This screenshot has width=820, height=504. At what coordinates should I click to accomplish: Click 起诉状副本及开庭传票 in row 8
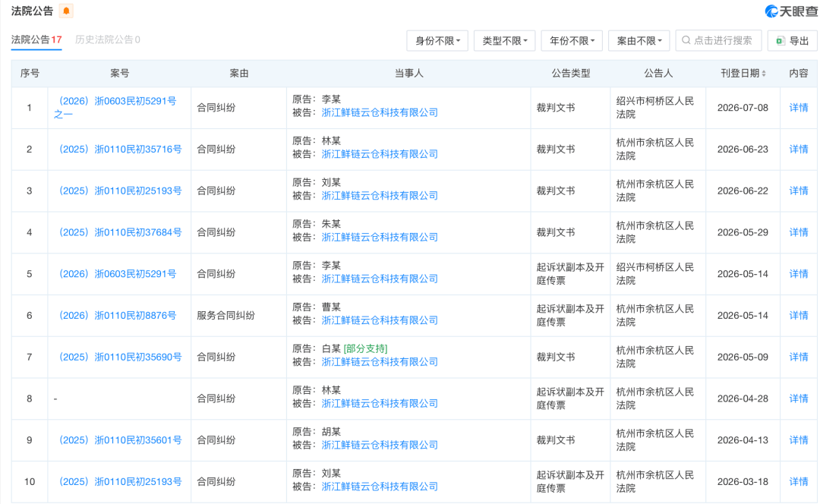pyautogui.click(x=570, y=398)
